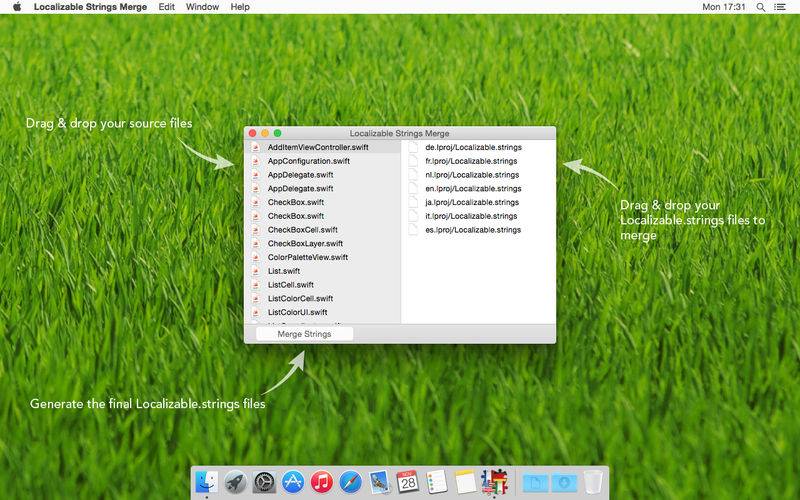Select en.lproj/Localizable.strings entry
800x500 pixels.
pyautogui.click(x=479, y=188)
